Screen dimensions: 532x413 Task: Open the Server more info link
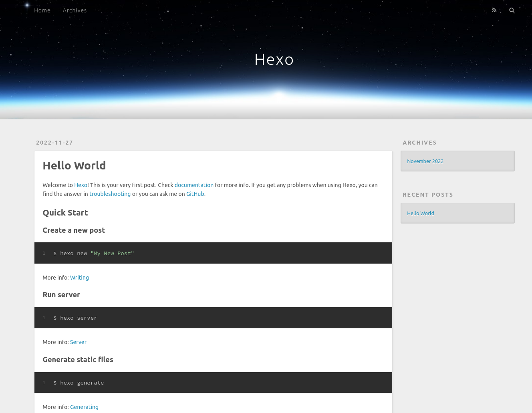click(x=78, y=342)
